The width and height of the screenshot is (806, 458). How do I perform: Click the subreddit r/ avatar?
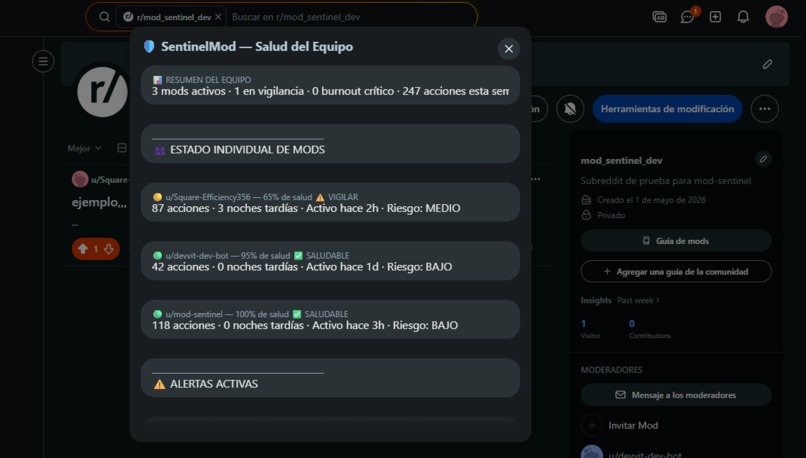pos(103,91)
